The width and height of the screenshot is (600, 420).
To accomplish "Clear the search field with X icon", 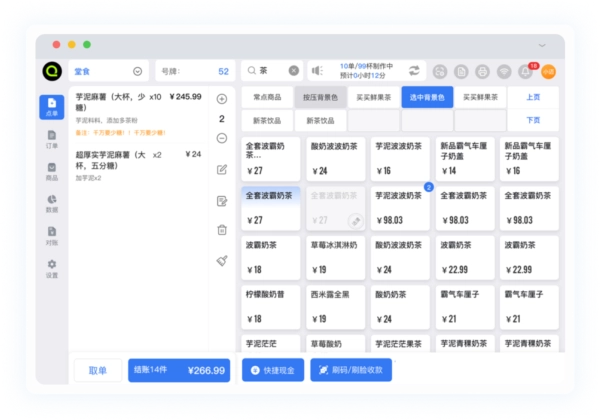I will tap(294, 71).
